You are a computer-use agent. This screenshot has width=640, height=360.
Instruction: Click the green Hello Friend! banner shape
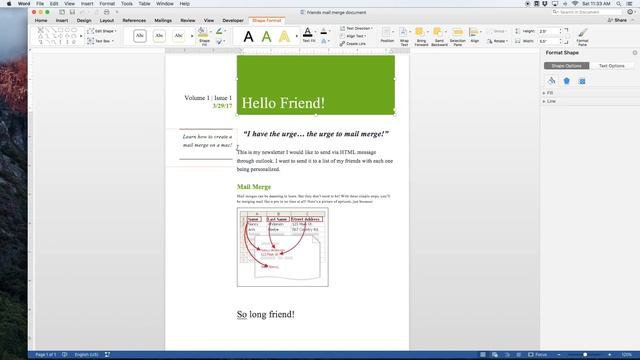[x=316, y=85]
